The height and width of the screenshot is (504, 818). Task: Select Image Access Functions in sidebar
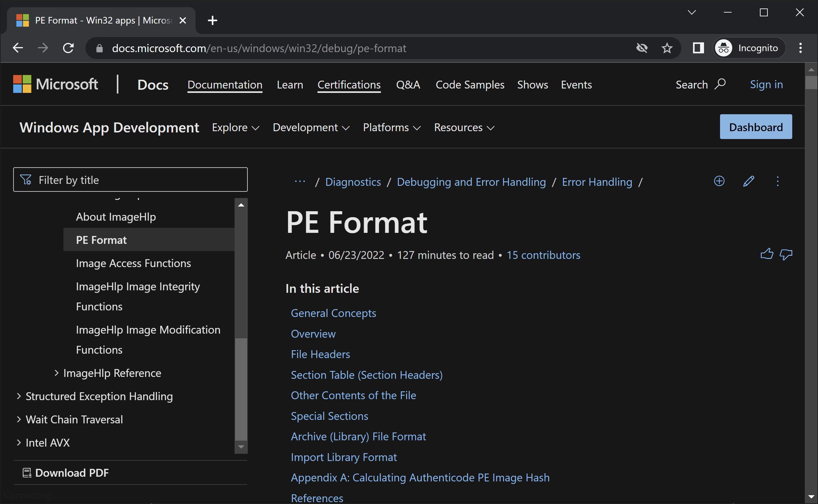pos(133,263)
